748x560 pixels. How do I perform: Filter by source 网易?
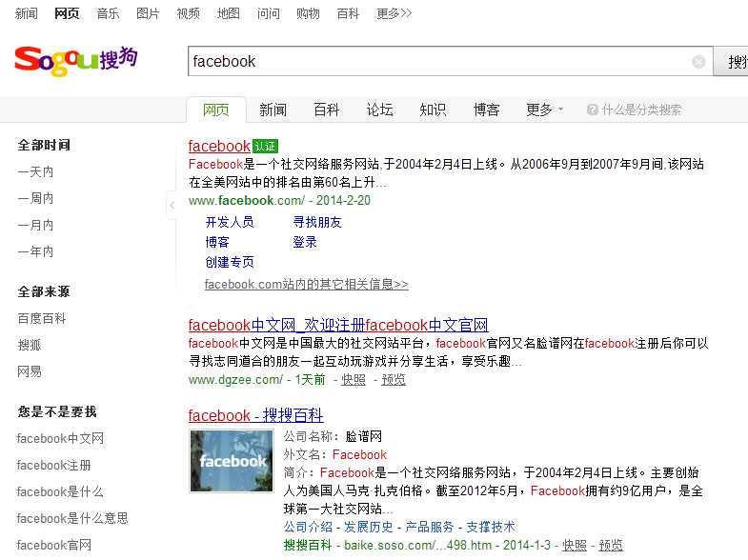tap(30, 371)
